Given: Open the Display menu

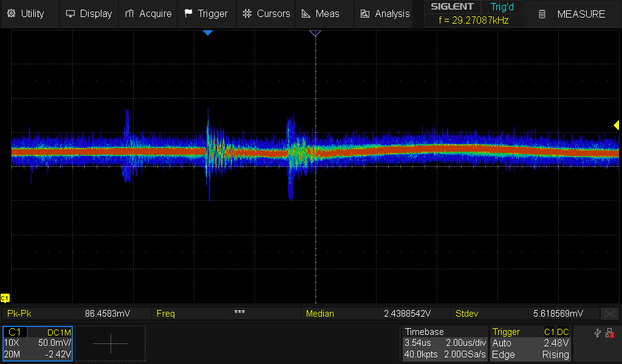Looking at the screenshot, I should point(89,13).
